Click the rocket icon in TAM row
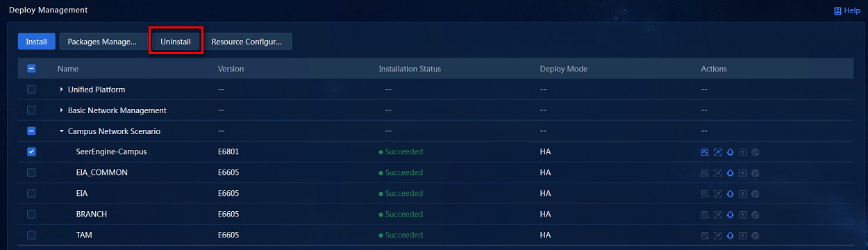868x250 pixels. coord(730,235)
